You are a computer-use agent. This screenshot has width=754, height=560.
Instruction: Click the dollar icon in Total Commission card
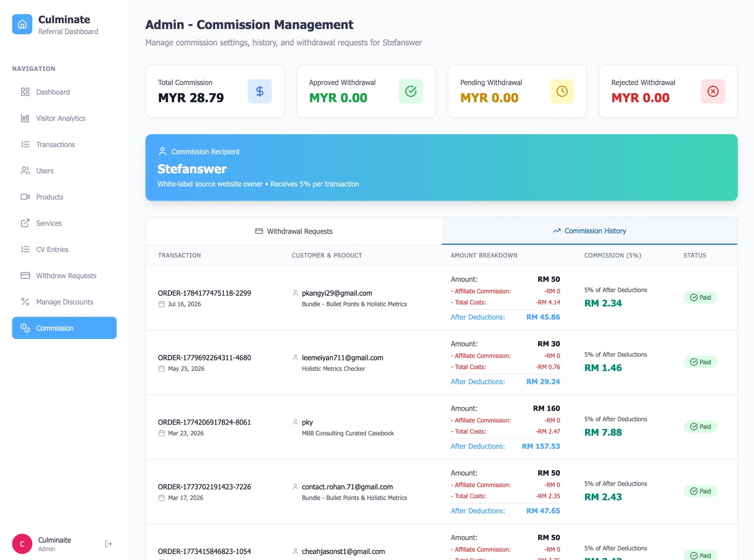(x=260, y=91)
